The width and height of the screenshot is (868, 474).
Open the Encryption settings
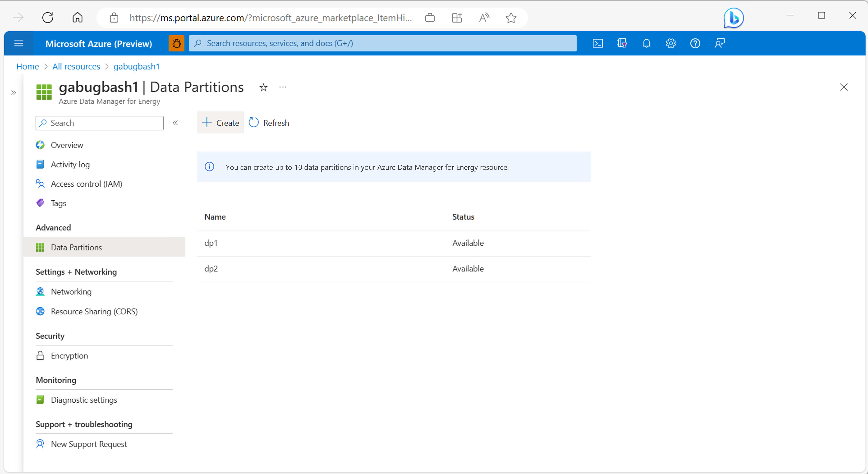(69, 355)
